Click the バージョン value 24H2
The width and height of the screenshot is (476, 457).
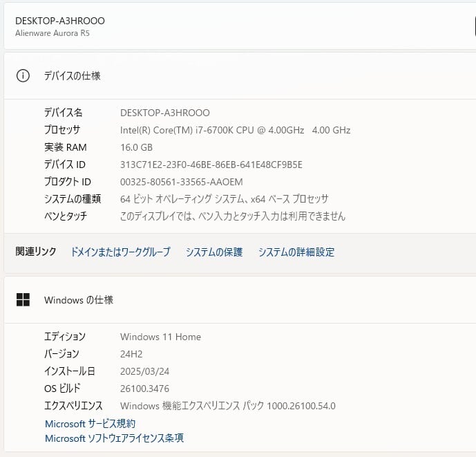[132, 354]
